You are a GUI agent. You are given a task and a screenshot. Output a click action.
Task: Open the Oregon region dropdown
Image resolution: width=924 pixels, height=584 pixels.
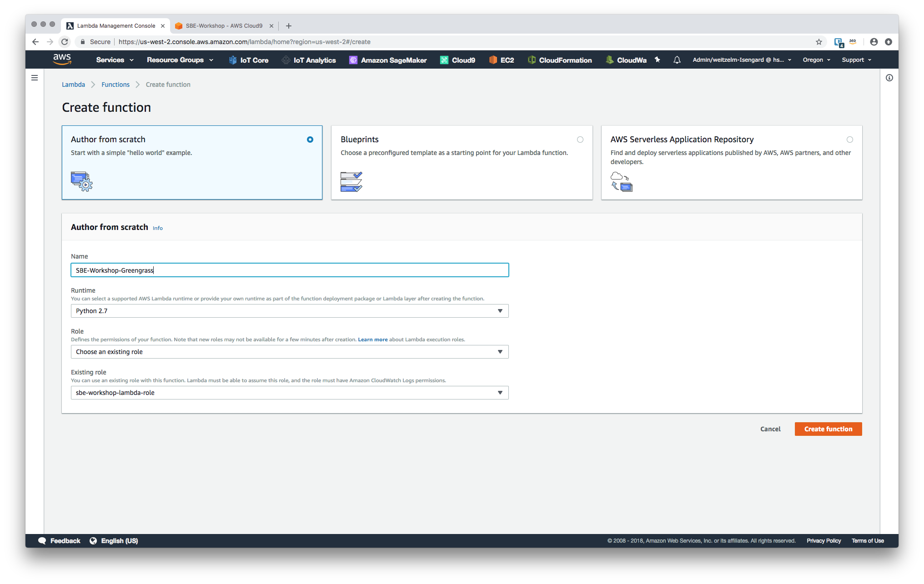817,60
